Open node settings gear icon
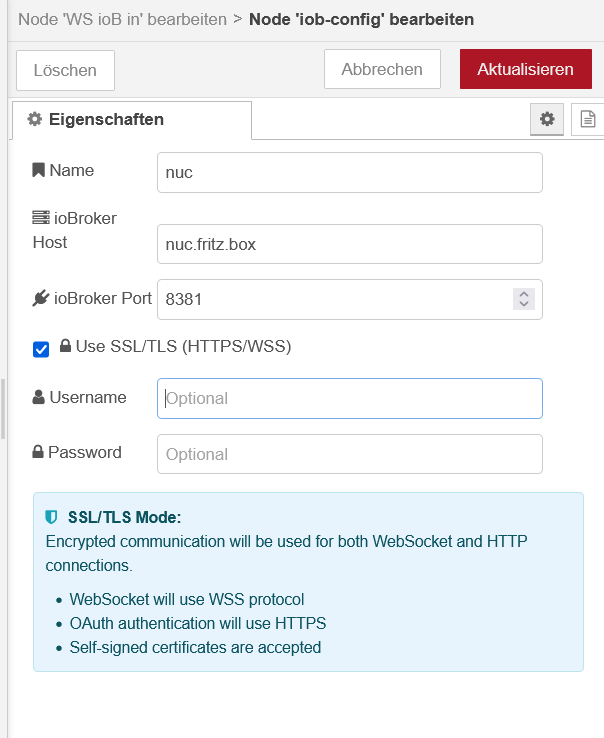The height and width of the screenshot is (738, 604). tap(547, 119)
